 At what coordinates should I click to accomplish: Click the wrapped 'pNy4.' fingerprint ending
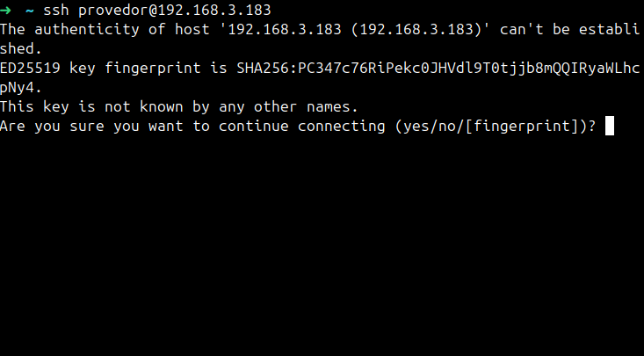pos(21,88)
